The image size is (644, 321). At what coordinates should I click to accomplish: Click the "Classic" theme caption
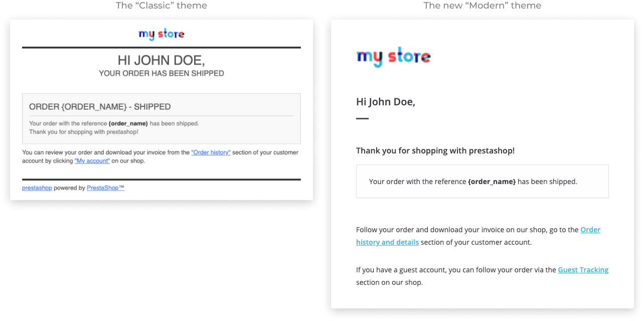click(162, 6)
